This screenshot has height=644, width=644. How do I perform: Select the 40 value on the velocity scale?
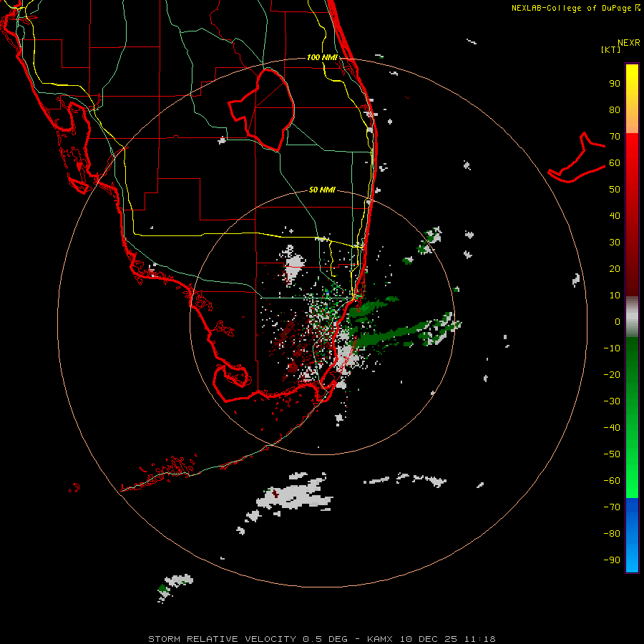pyautogui.click(x=615, y=215)
